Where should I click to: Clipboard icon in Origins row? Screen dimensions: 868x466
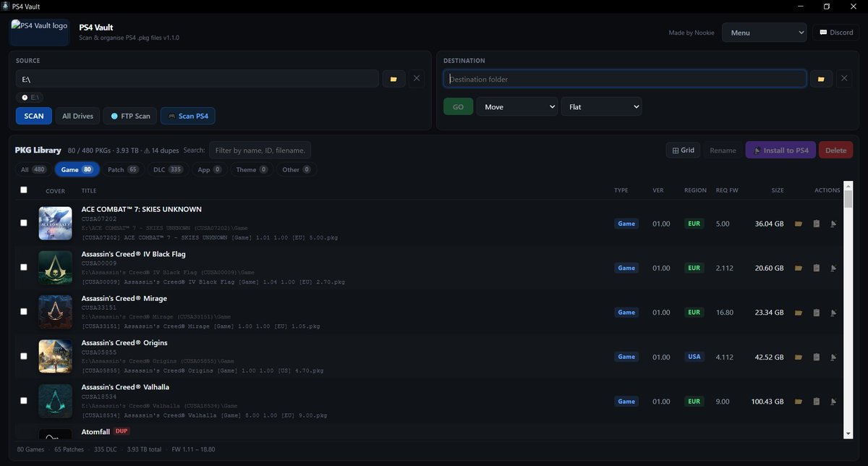[816, 357]
